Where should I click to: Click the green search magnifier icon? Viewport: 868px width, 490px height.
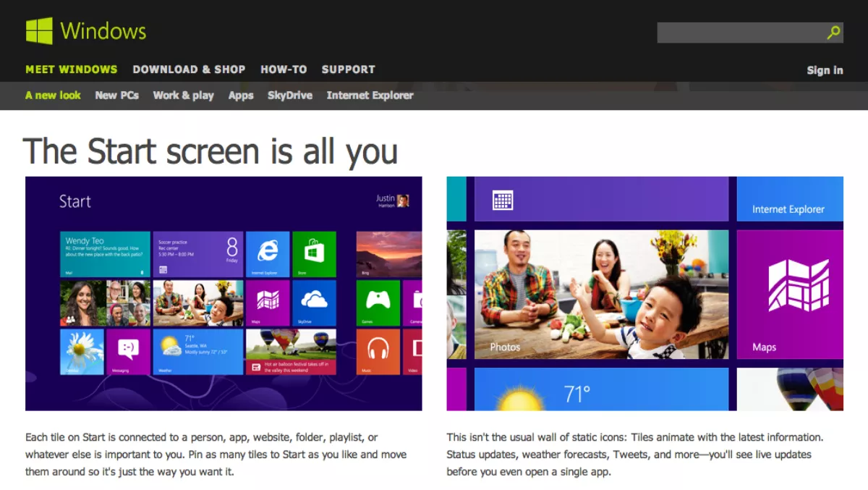[x=833, y=33]
